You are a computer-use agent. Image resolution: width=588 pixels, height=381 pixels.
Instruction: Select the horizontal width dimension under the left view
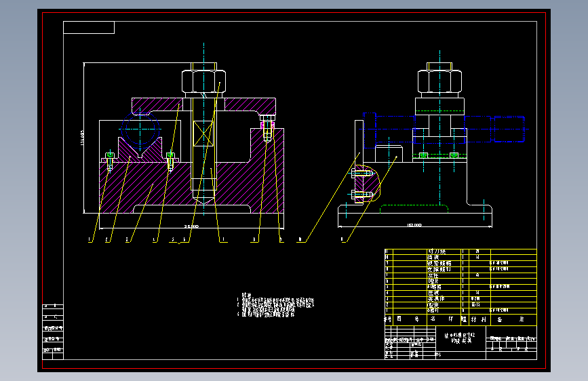click(x=191, y=226)
